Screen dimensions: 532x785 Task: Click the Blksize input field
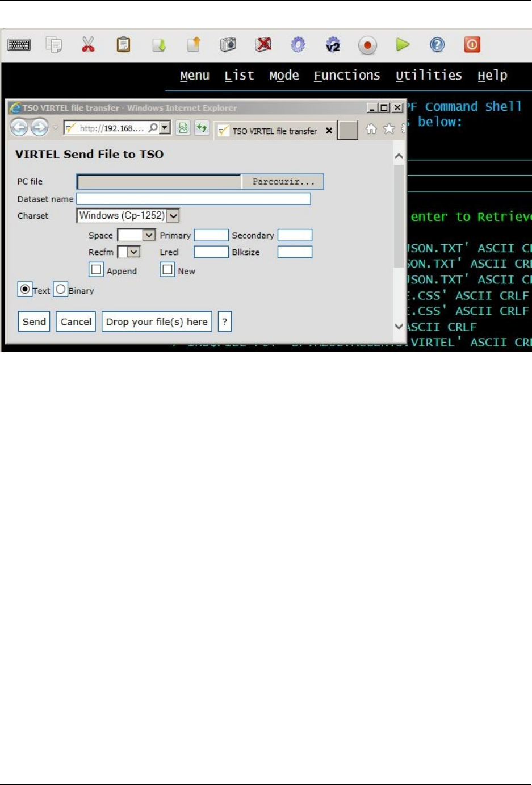[x=295, y=252]
